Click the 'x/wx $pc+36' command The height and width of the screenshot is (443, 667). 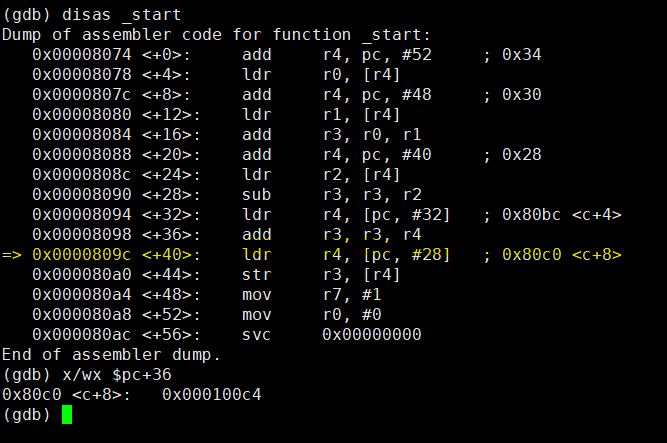(117, 375)
